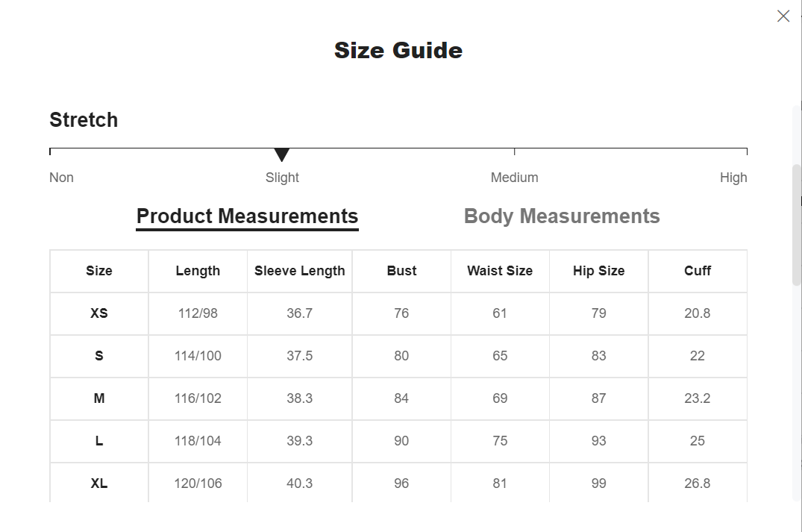802x532 pixels.
Task: Click the L size length value 118/104
Action: click(x=198, y=441)
